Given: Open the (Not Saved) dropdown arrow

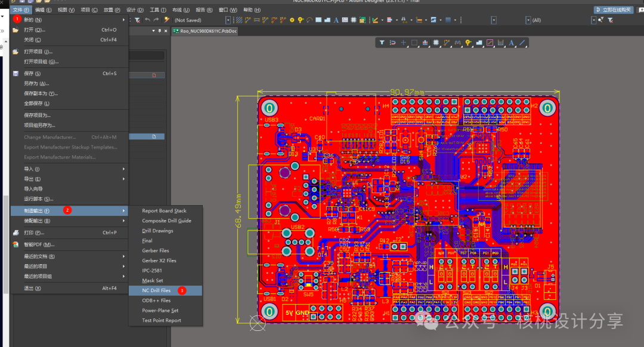Looking at the screenshot, I should coord(228,20).
